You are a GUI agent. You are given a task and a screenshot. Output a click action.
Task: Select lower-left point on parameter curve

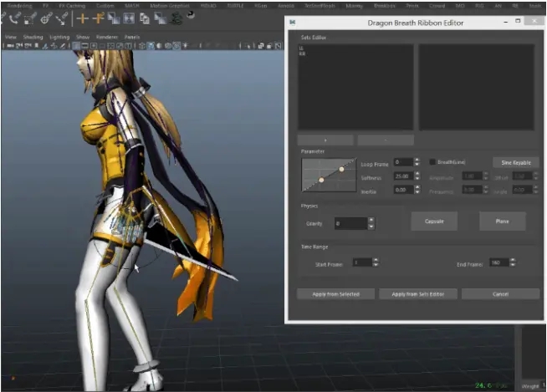click(x=321, y=180)
